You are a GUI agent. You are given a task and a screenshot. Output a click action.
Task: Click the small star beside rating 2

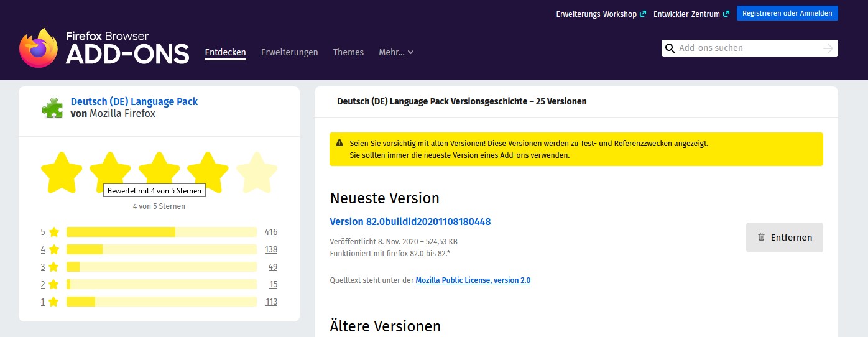tap(54, 284)
